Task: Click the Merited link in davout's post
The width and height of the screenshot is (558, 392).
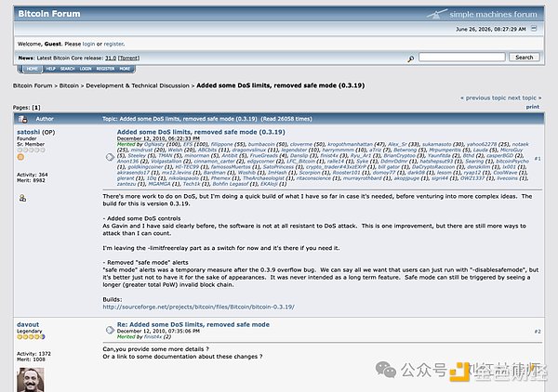Action: [126, 336]
